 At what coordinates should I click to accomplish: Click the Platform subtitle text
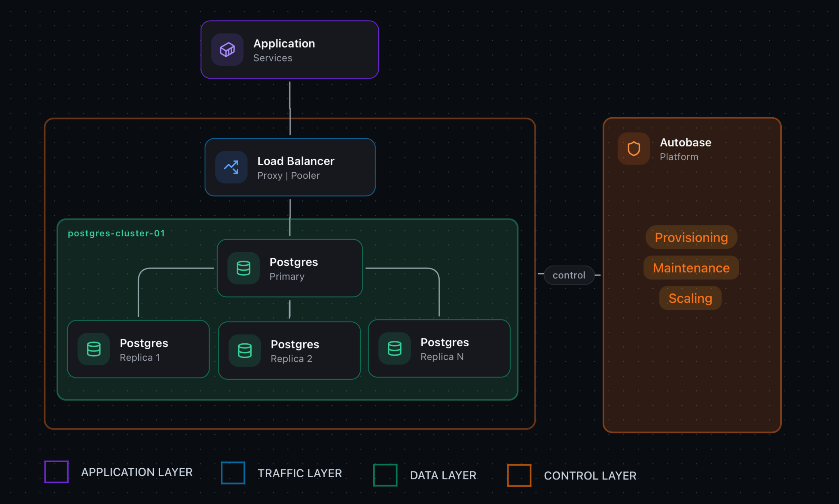point(679,157)
